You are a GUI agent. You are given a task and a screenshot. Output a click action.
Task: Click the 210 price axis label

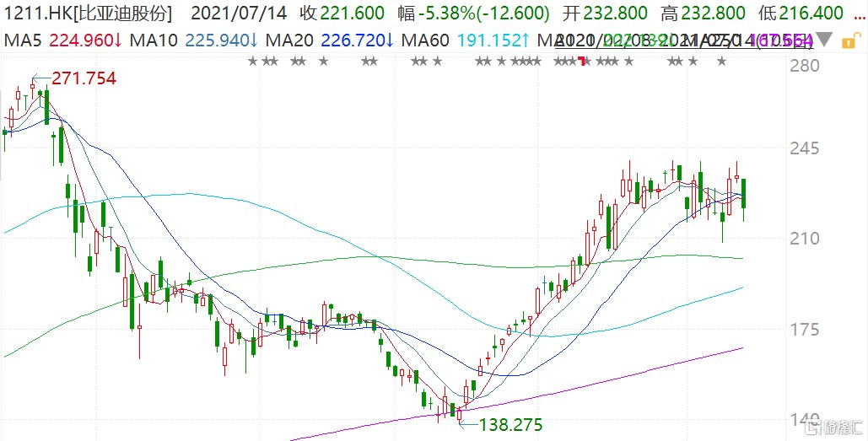[x=806, y=239]
